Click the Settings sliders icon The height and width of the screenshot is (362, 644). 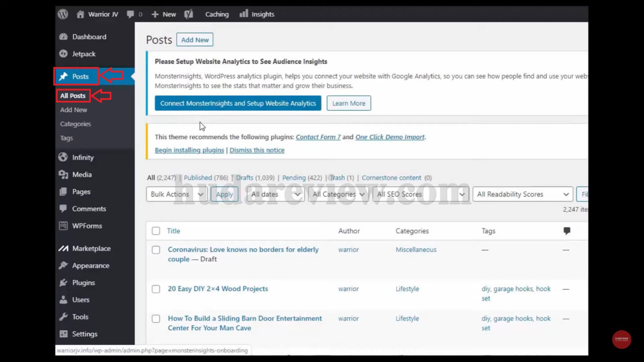63,334
